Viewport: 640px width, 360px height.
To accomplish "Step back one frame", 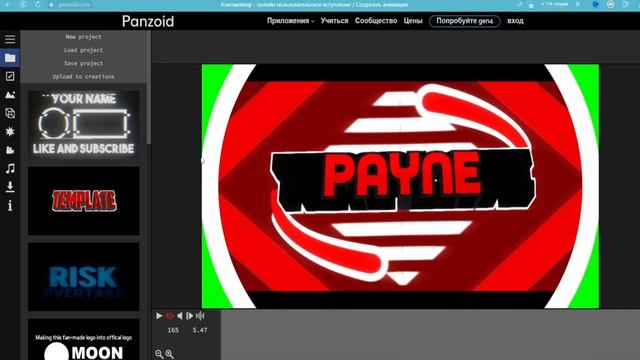I will [x=180, y=316].
